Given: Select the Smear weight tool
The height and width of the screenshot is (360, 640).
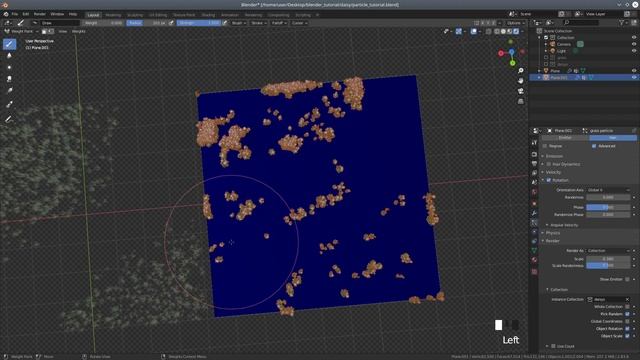Looking at the screenshot, I should coord(9,79).
